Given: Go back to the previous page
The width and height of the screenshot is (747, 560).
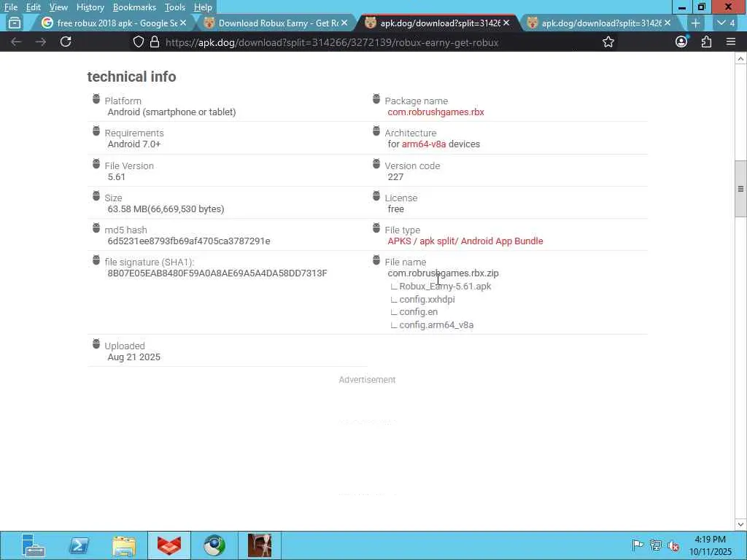Looking at the screenshot, I should pos(16,42).
